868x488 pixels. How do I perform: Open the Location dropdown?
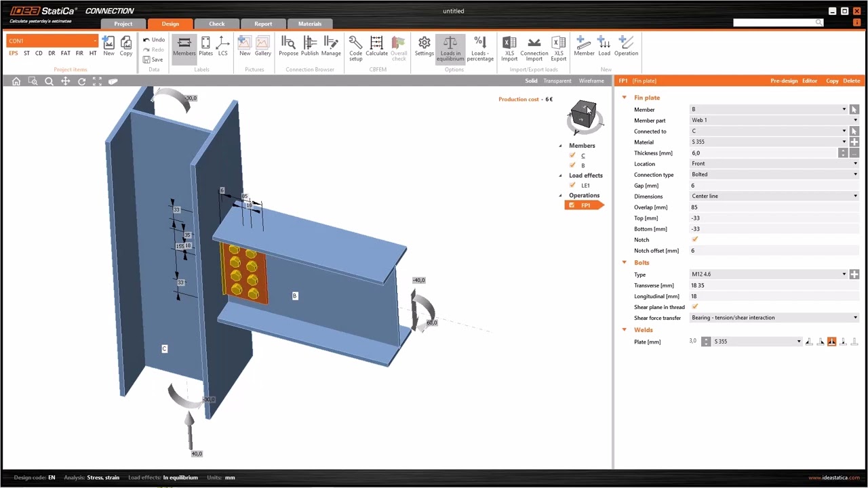coord(774,163)
